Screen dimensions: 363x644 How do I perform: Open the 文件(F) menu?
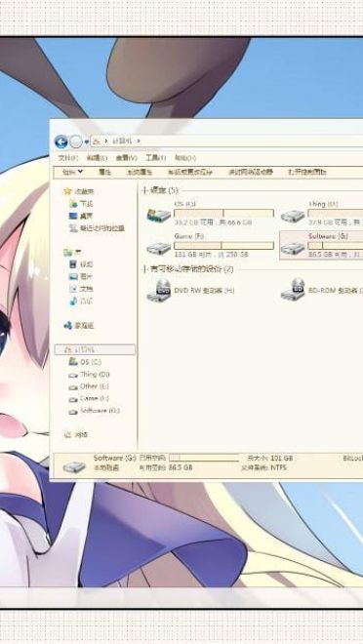click(x=67, y=158)
